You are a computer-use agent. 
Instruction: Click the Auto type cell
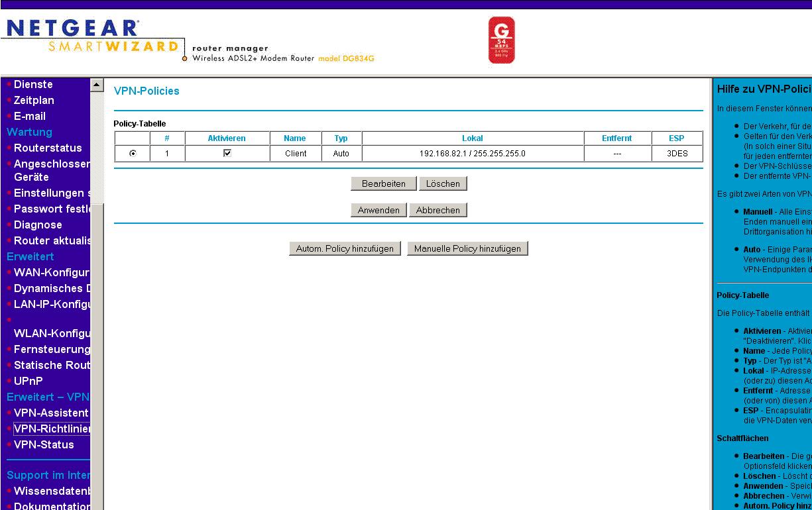tap(341, 154)
